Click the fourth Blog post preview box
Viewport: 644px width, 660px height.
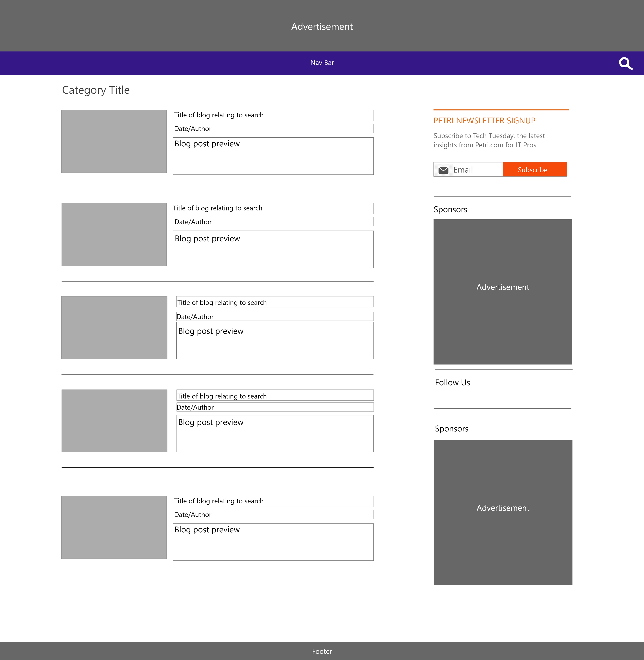tap(275, 433)
